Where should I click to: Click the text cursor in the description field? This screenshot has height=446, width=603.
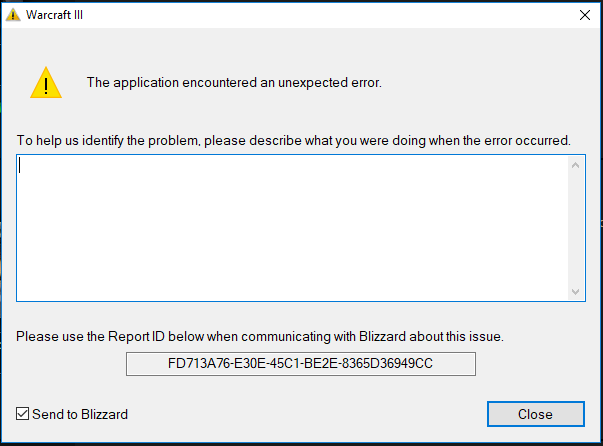tap(20, 166)
